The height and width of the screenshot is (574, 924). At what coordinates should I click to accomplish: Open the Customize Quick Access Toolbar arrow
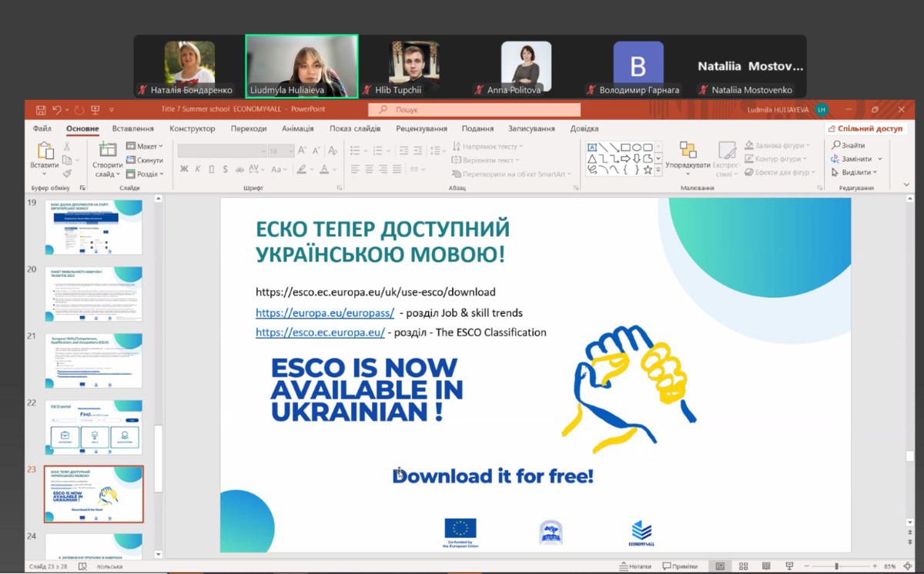(x=111, y=110)
